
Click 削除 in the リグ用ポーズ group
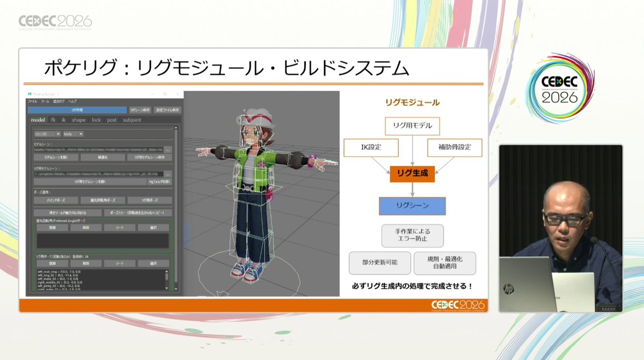click(x=86, y=263)
